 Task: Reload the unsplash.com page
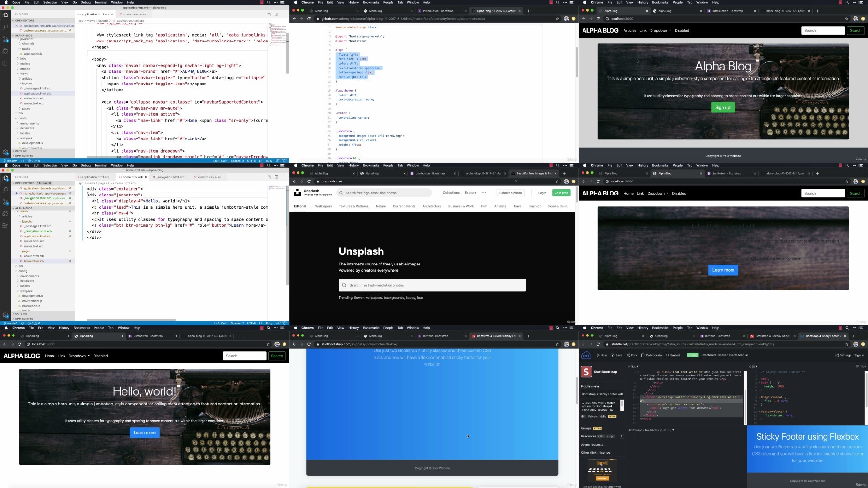coord(309,181)
